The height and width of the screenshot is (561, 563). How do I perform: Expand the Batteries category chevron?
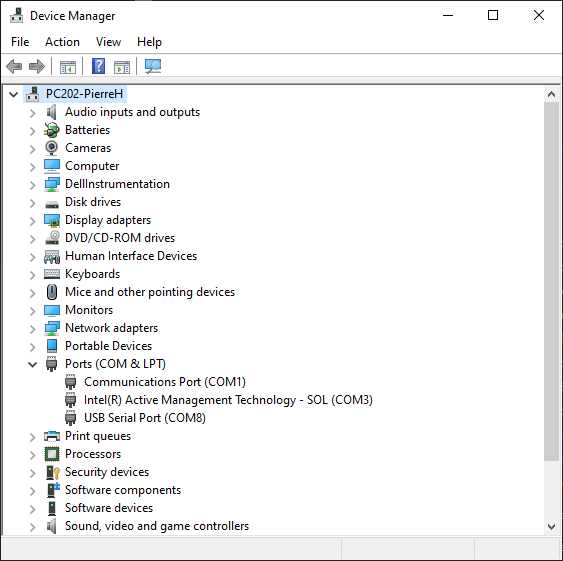click(x=33, y=131)
